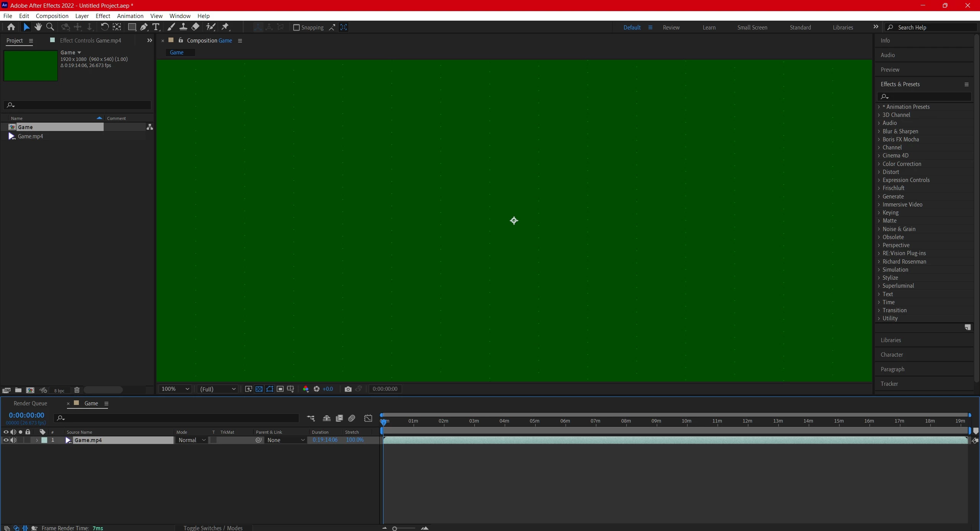Open the Normal blending mode dropdown
This screenshot has height=531, width=980.
tap(192, 440)
